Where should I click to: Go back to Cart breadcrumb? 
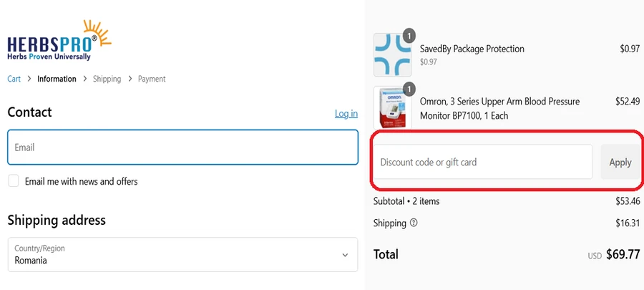coord(14,79)
